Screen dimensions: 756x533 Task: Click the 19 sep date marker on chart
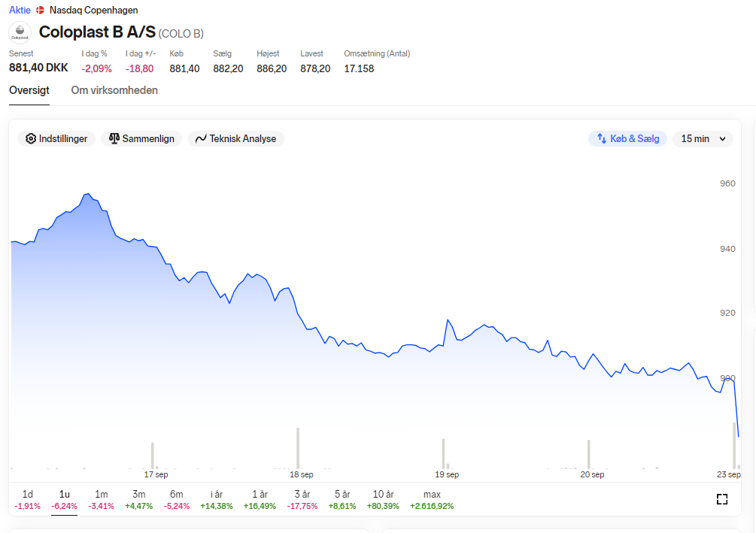[447, 474]
